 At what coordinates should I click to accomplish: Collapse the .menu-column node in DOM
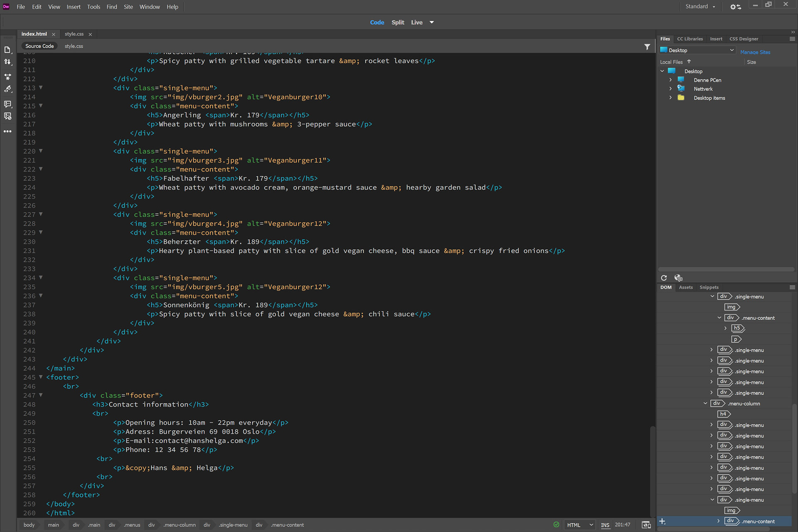(x=705, y=403)
